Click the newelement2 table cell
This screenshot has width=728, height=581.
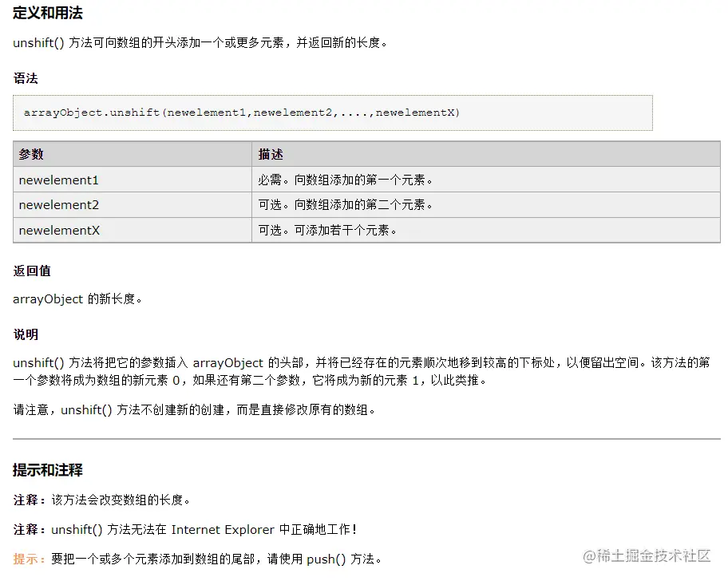(x=133, y=204)
